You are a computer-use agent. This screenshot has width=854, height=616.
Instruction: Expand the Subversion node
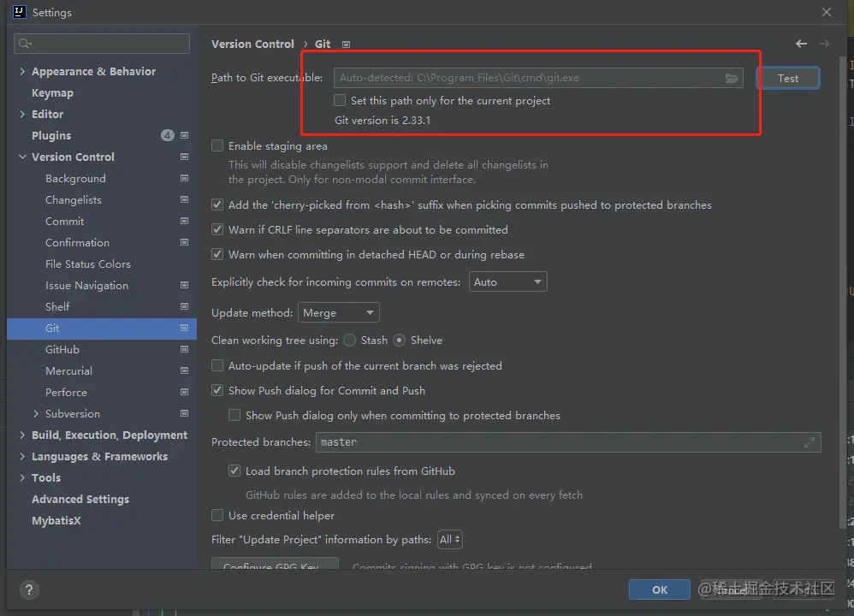[x=36, y=413]
